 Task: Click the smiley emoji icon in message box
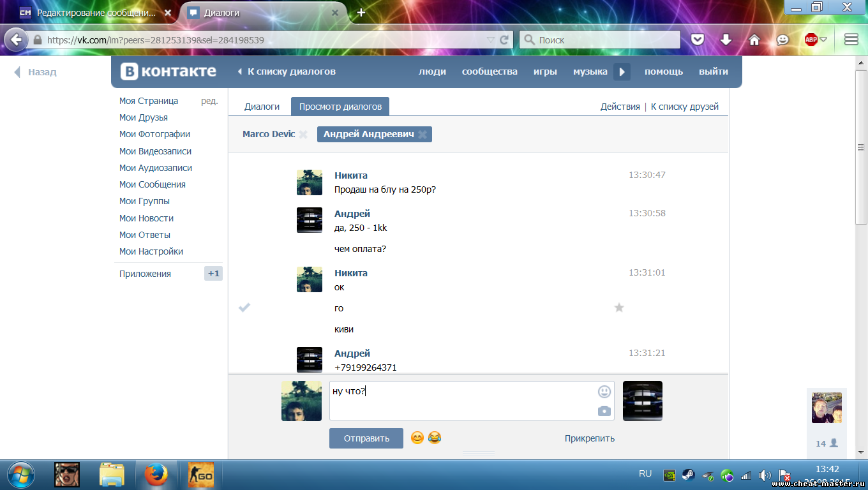604,392
